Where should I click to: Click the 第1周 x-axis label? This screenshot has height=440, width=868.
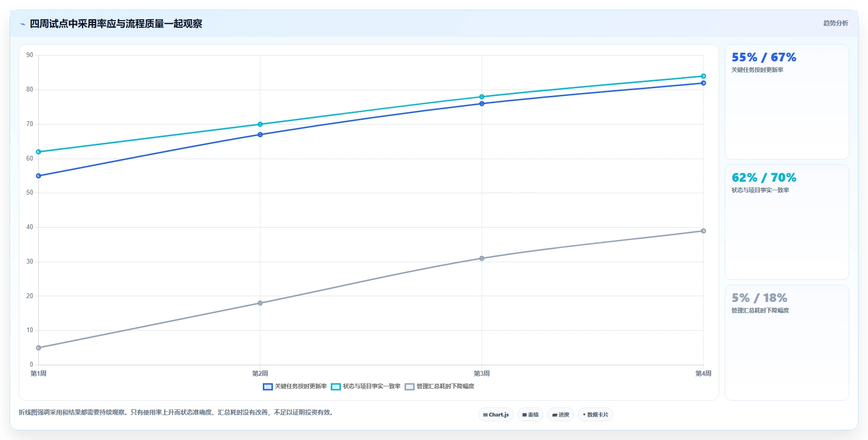click(x=38, y=373)
